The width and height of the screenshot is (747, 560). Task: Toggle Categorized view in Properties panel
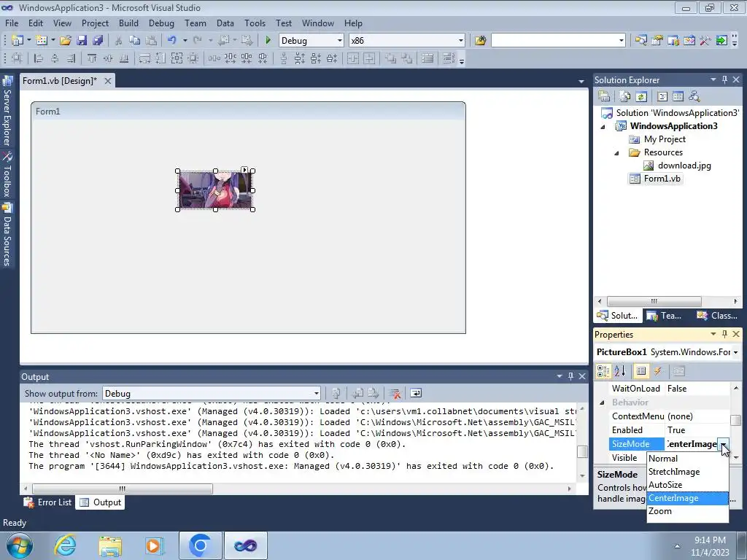603,371
